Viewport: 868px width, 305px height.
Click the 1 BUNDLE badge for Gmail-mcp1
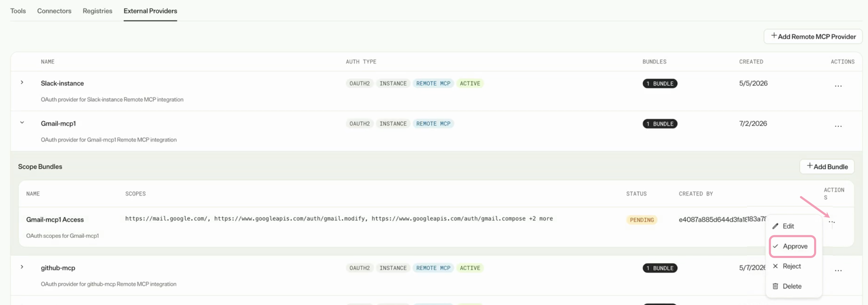coord(660,124)
